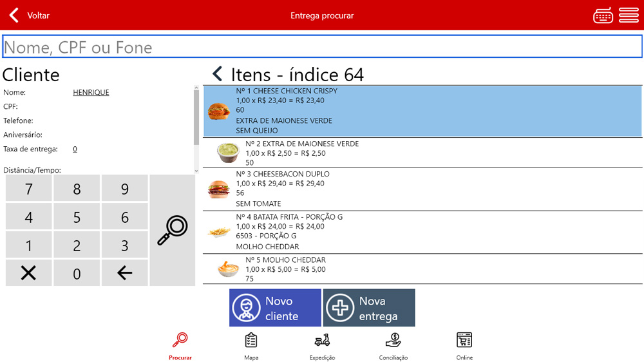Image resolution: width=644 pixels, height=362 pixels.
Task: Click the Novo cliente button
Action: [x=275, y=308]
